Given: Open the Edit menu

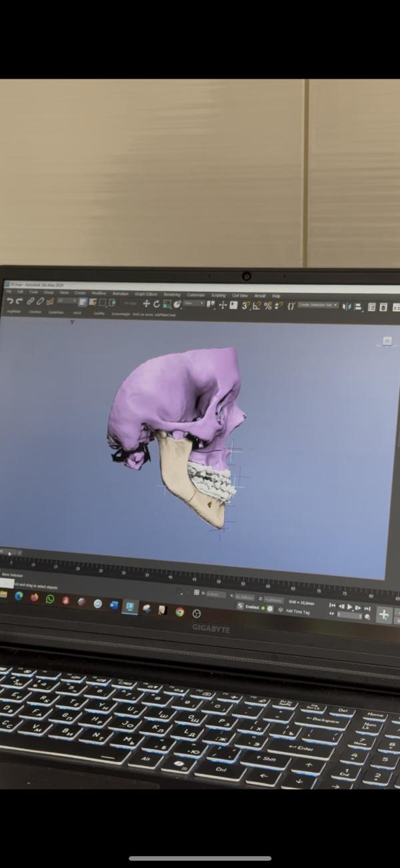Looking at the screenshot, I should point(20,291).
